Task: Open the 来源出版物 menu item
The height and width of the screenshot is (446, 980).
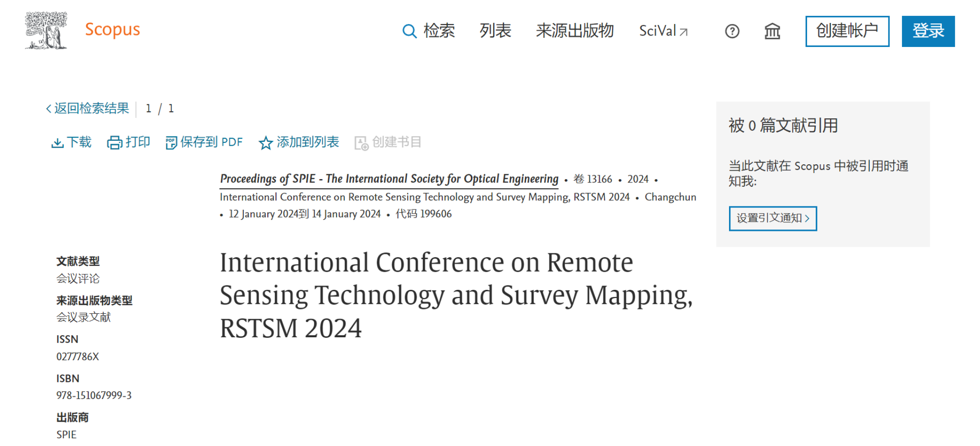Action: click(574, 31)
